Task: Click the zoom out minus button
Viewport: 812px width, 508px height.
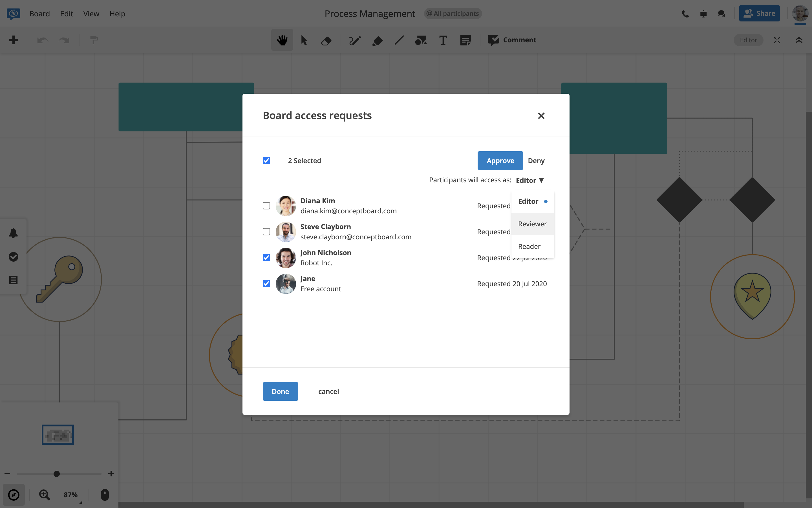Action: (x=7, y=474)
